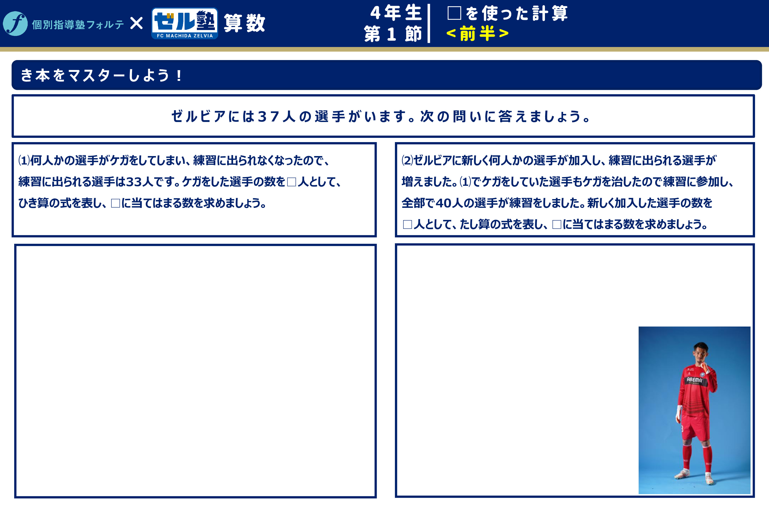Click the empty answer box for question 1
Image resolution: width=769 pixels, height=532 pixels.
195,371
